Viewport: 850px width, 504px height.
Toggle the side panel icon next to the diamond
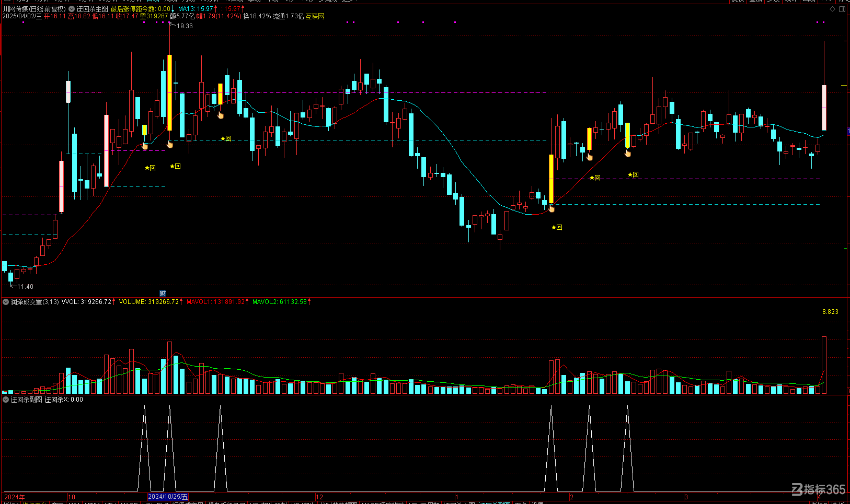[x=842, y=9]
